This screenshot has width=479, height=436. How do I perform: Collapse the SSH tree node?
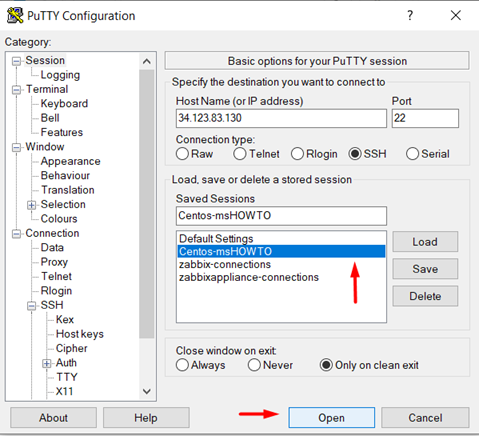pos(32,306)
